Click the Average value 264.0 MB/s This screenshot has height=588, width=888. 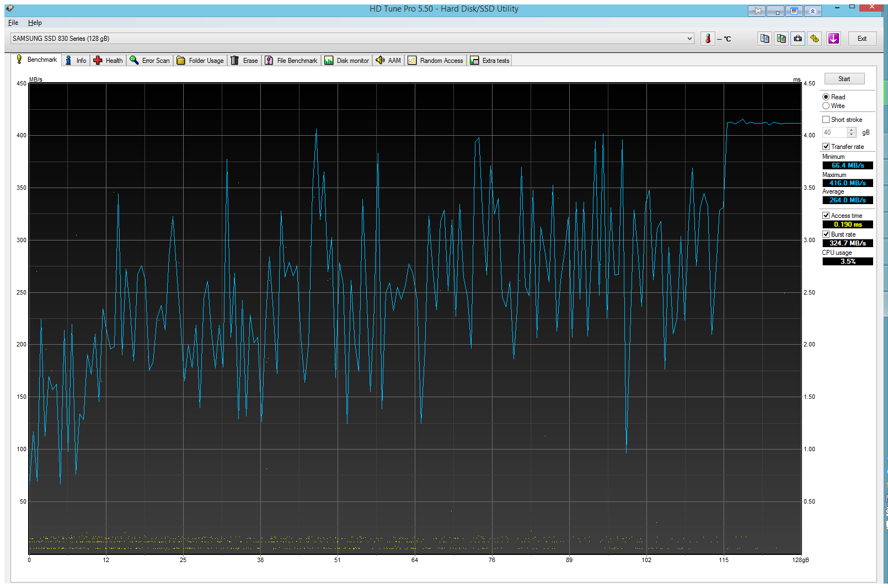point(847,200)
